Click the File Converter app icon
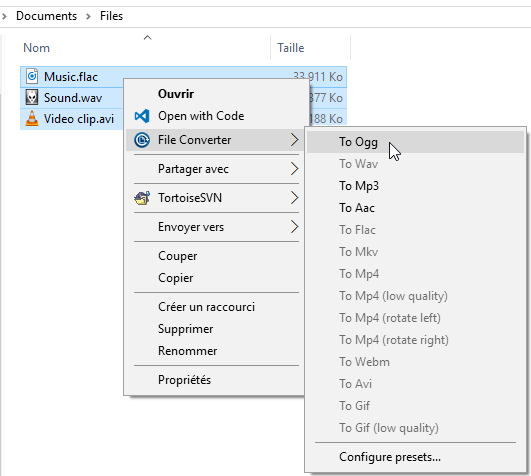Screen dimensions: 531x476 point(142,140)
